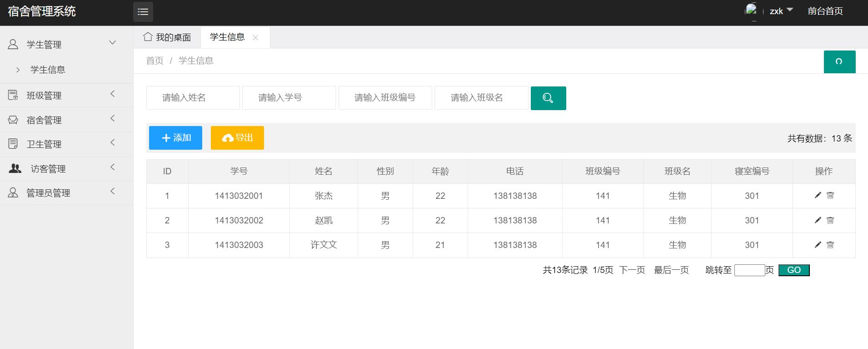The height and width of the screenshot is (349, 868).
Task: Expand the 班级管理 menu chevron
Action: pos(113,94)
